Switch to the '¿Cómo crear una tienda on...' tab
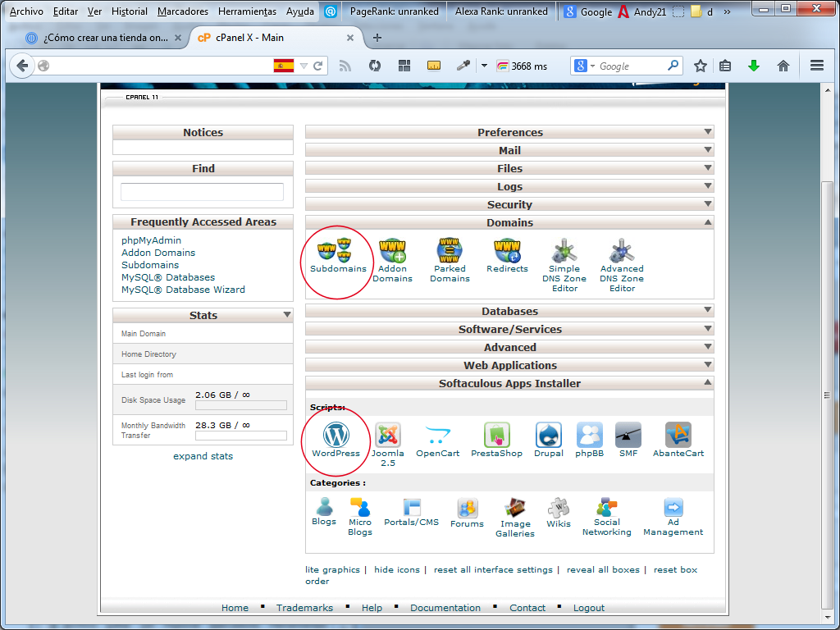The width and height of the screenshot is (840, 630). coord(104,38)
